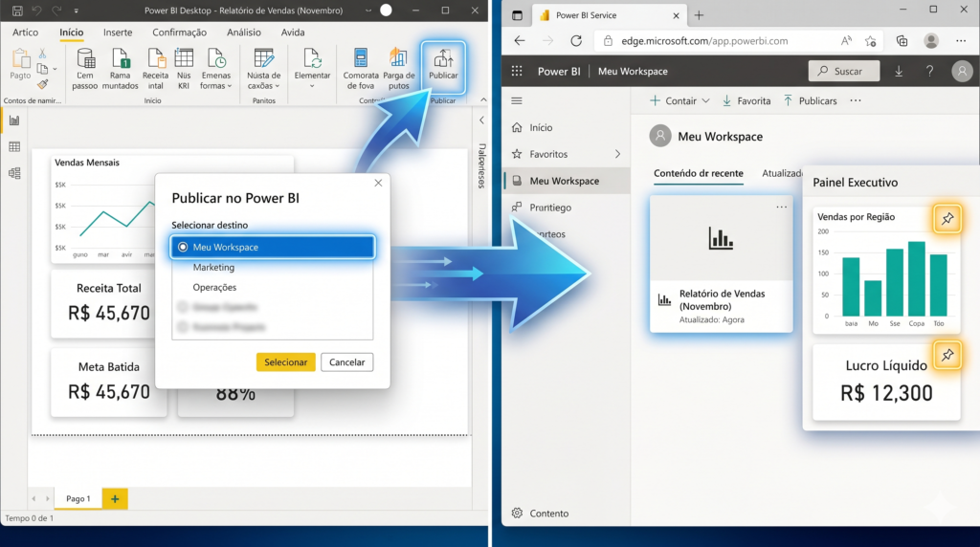Image resolution: width=980 pixels, height=547 pixels.
Task: Toggle the switch in Power BI Desktop title bar
Action: tap(387, 11)
